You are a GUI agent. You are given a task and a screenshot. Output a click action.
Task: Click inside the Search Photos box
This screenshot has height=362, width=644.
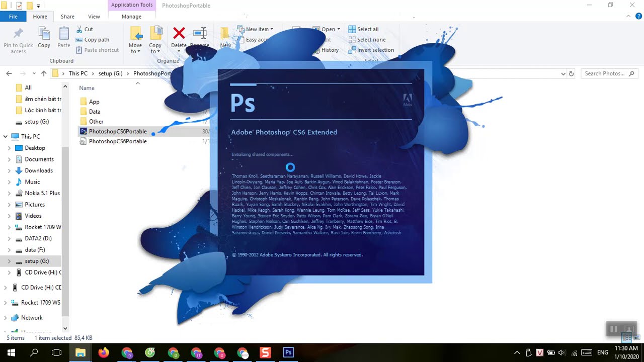point(606,73)
